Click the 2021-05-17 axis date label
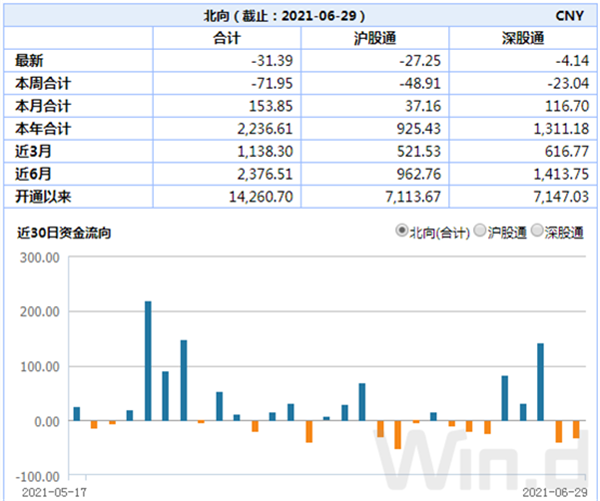This screenshot has height=501, width=600. (x=54, y=492)
